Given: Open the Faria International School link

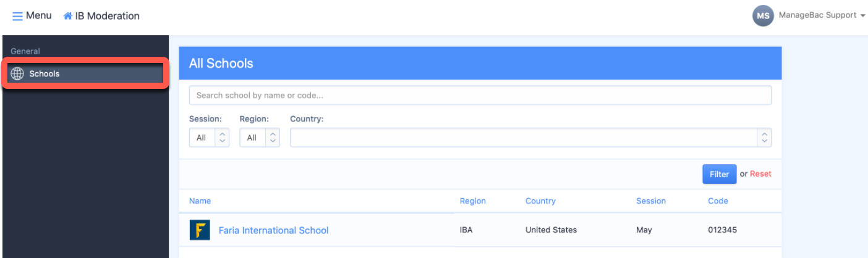Looking at the screenshot, I should [x=273, y=230].
